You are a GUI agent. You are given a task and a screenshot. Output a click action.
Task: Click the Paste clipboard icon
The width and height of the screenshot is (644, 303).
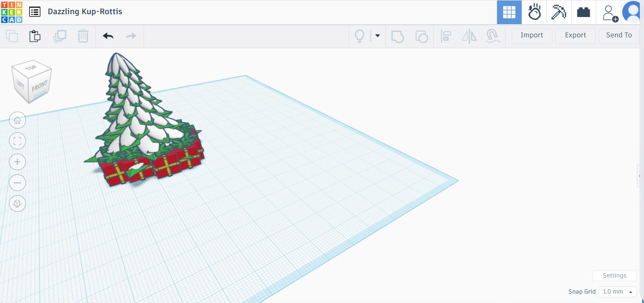pyautogui.click(x=35, y=36)
